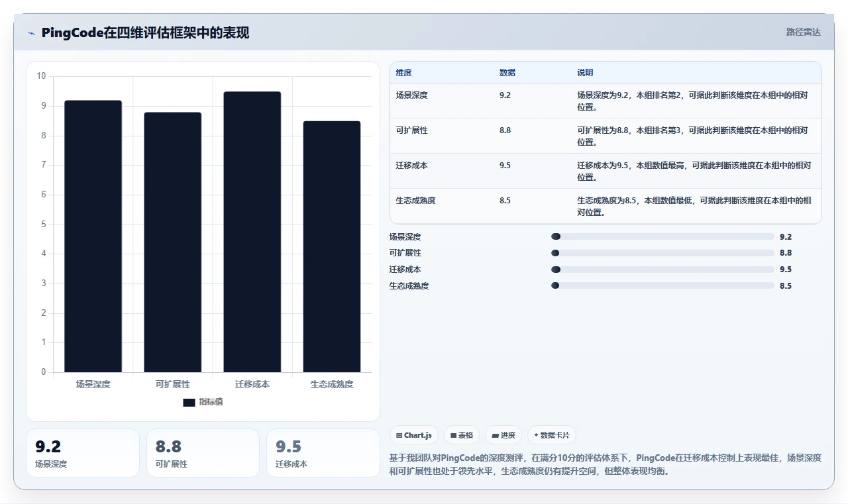This screenshot has height=504, width=848.
Task: Click the 8.8 value in the table
Action: 505,130
